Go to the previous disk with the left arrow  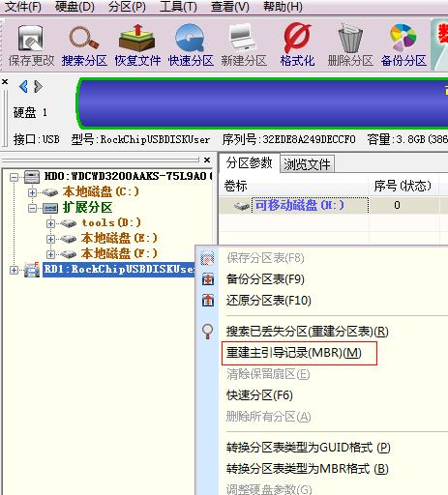coord(23,86)
